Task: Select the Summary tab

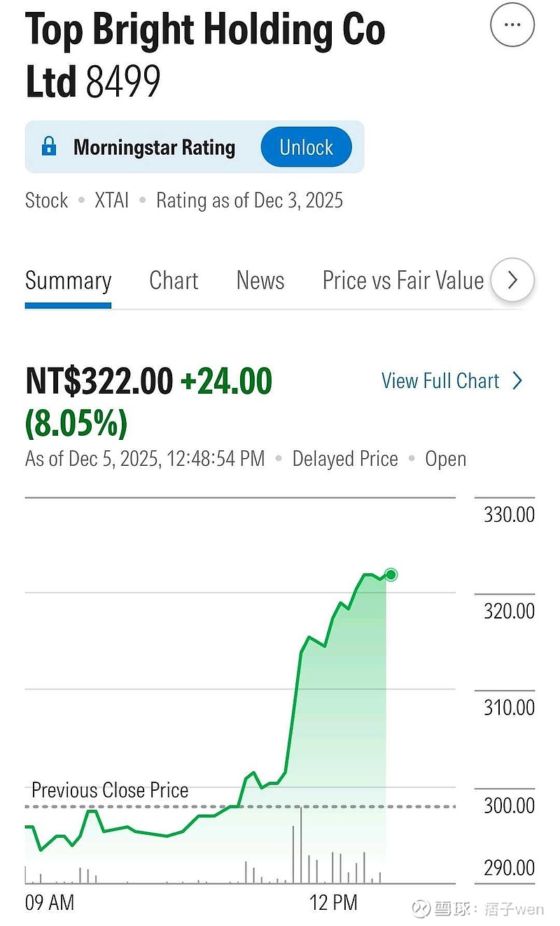Action: click(x=68, y=281)
